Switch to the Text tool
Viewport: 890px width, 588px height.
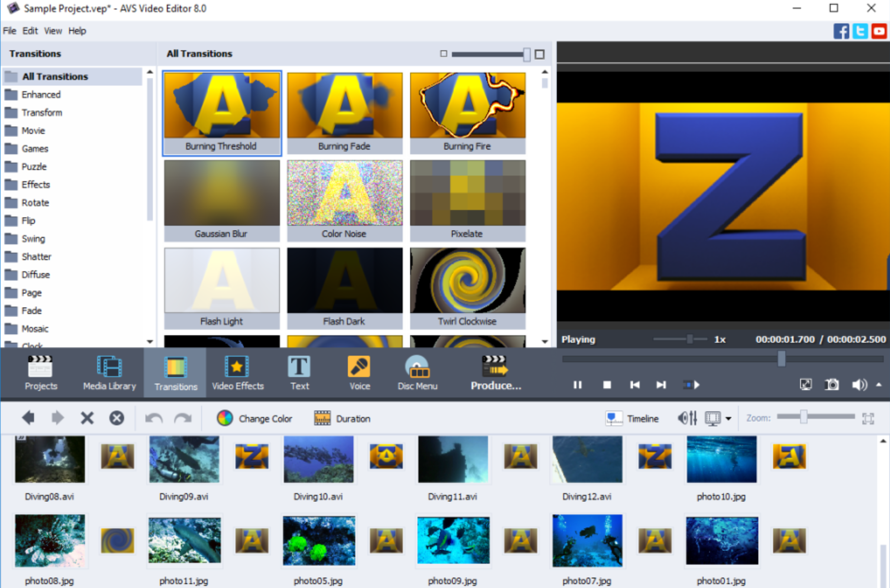click(x=299, y=372)
